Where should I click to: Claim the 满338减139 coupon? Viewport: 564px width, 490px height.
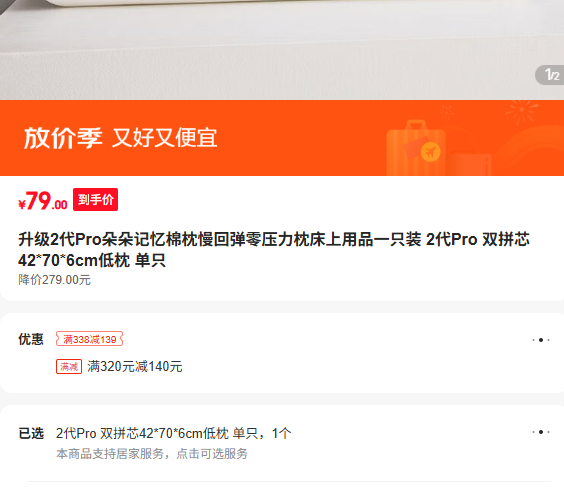pyautogui.click(x=89, y=339)
